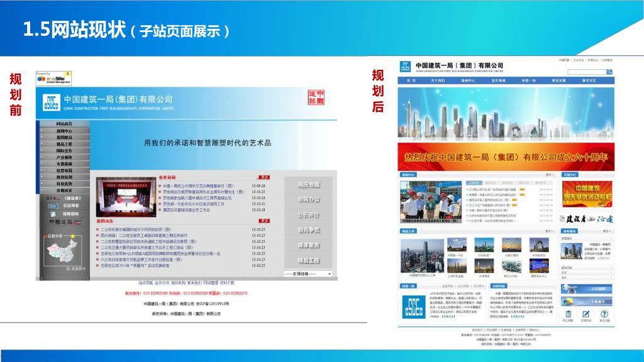Screen dimensions: 644x362
Task: Open 产业板块 in old site left menu
Action: 65,157
